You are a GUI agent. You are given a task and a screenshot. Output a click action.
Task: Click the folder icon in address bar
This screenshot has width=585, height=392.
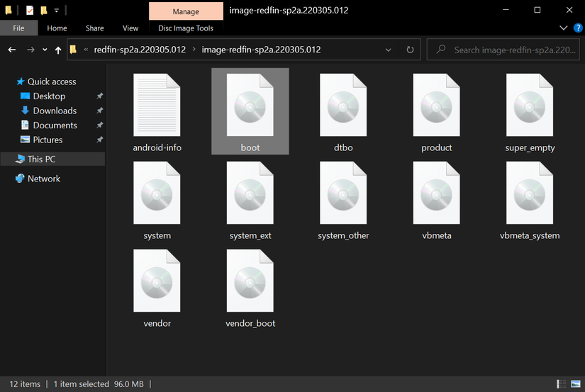73,50
